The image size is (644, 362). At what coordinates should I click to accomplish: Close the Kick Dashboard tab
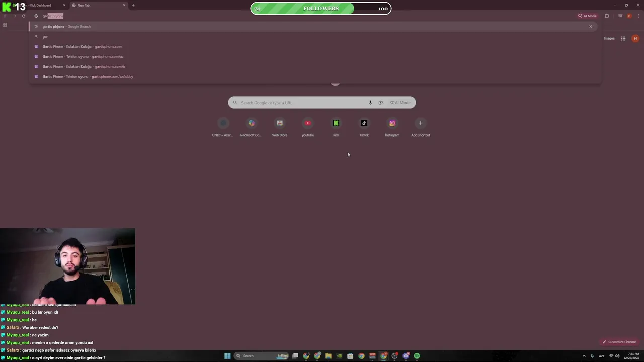[x=64, y=5]
